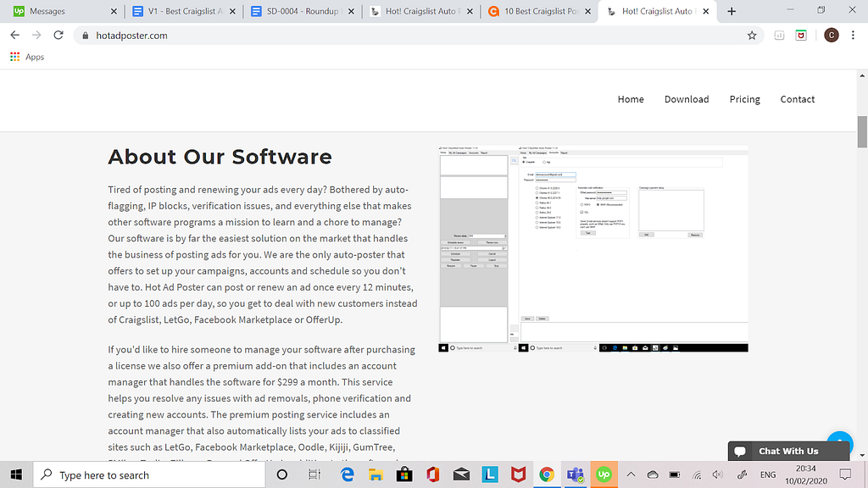
Task: Click the page's vertical scrollbar thumb
Action: tap(862, 131)
